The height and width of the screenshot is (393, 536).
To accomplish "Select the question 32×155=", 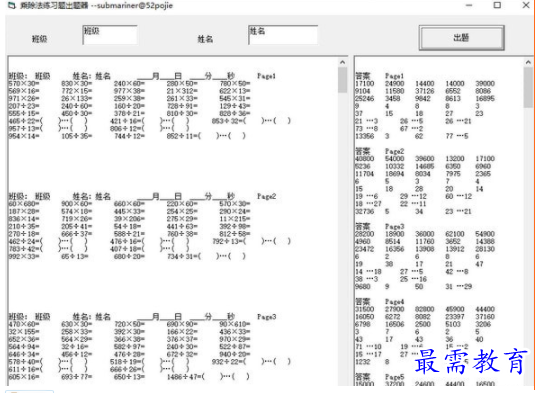I will coord(24,331).
